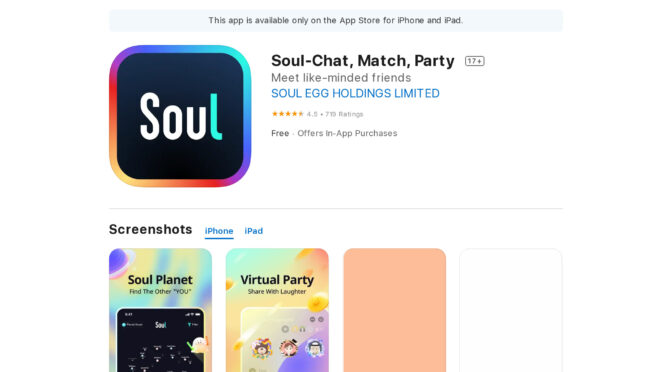Switch to iPhone screenshots tab

pos(219,231)
